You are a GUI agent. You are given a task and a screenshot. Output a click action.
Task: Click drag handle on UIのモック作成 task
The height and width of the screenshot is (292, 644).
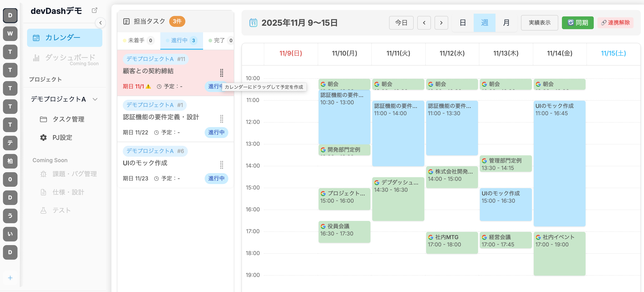point(221,164)
